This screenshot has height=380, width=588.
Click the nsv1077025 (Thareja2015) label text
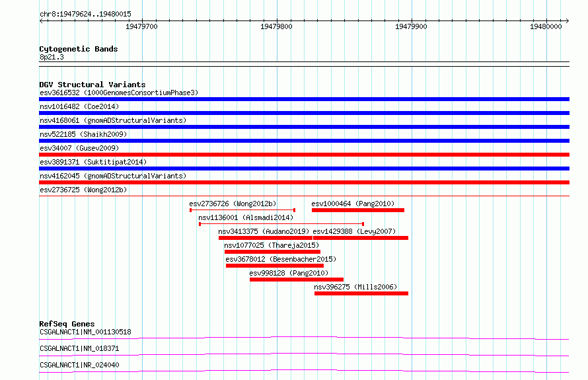[x=272, y=245]
